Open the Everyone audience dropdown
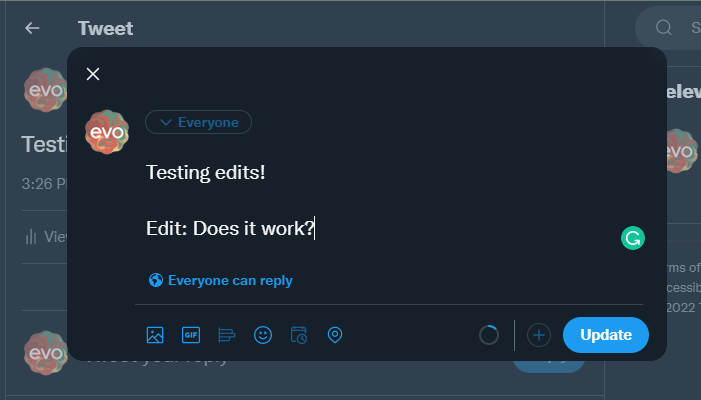This screenshot has height=400, width=701. click(x=198, y=122)
